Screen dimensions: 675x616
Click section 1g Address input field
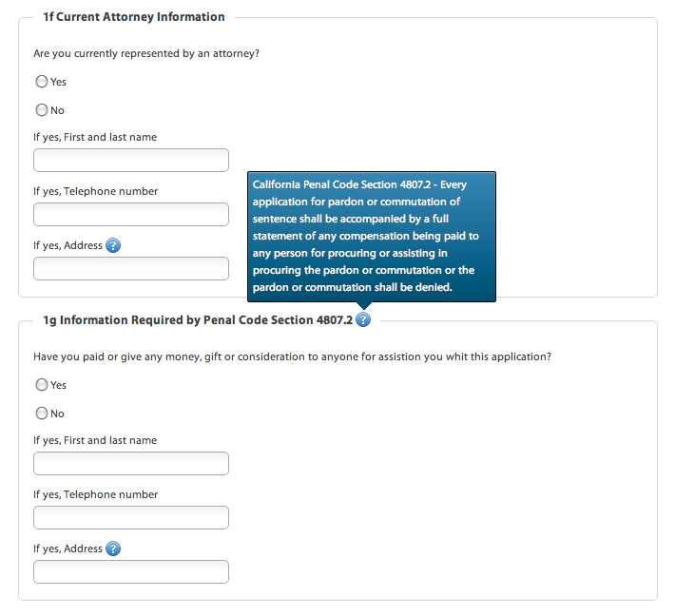pos(131,571)
